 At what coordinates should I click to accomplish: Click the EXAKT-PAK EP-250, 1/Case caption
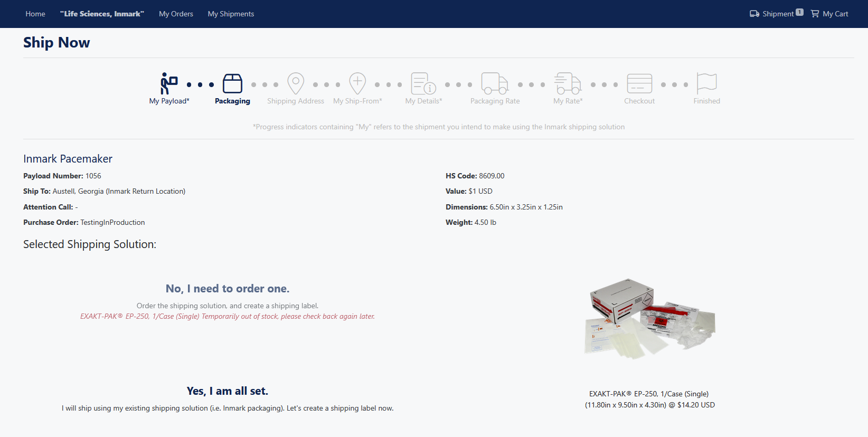point(649,394)
